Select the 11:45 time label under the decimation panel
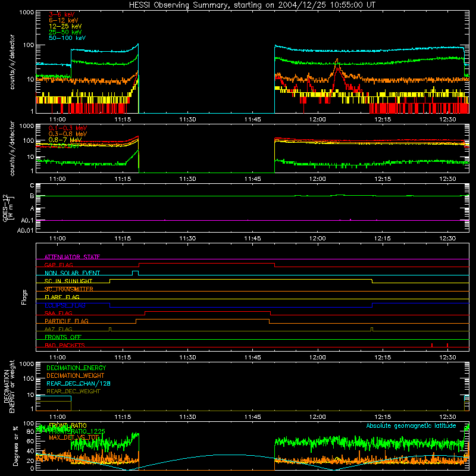The width and height of the screenshot is (476, 476). click(x=252, y=417)
